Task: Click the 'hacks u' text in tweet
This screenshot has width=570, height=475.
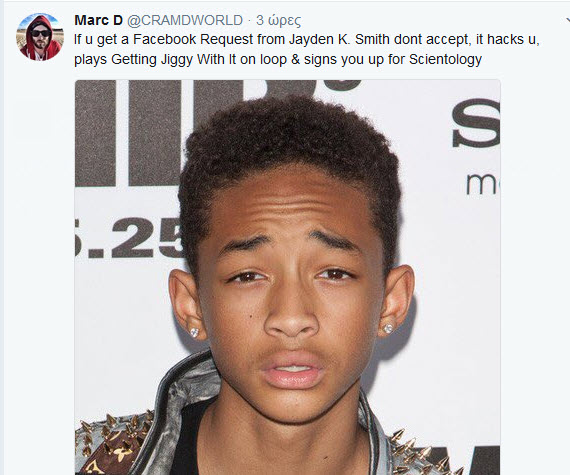Action: click(x=511, y=40)
